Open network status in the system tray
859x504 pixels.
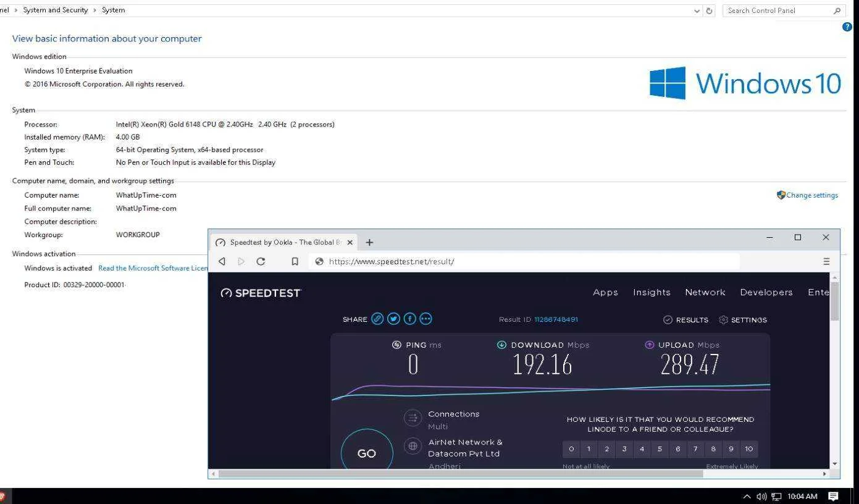(776, 497)
